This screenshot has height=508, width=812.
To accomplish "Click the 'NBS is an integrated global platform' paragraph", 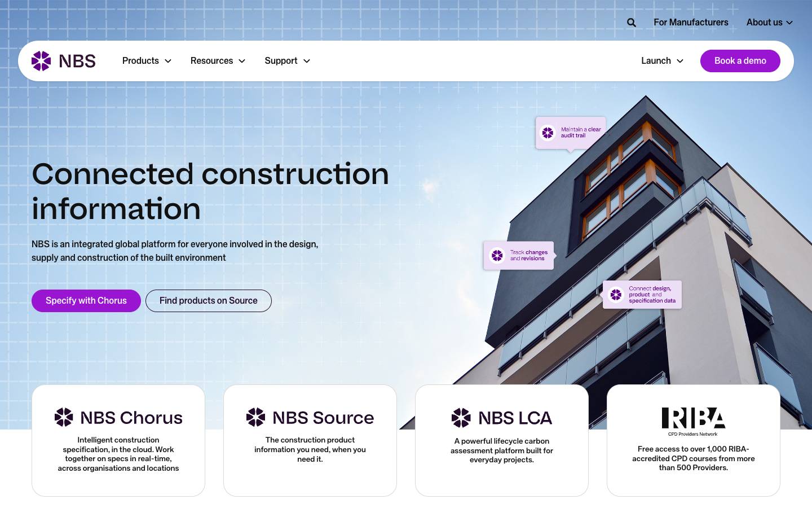I will (175, 251).
